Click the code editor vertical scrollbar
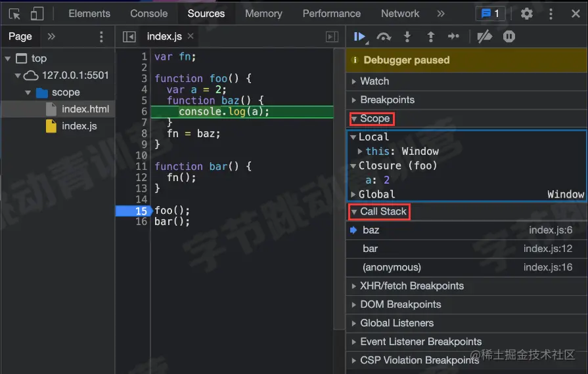This screenshot has height=374, width=588. pyautogui.click(x=339, y=189)
